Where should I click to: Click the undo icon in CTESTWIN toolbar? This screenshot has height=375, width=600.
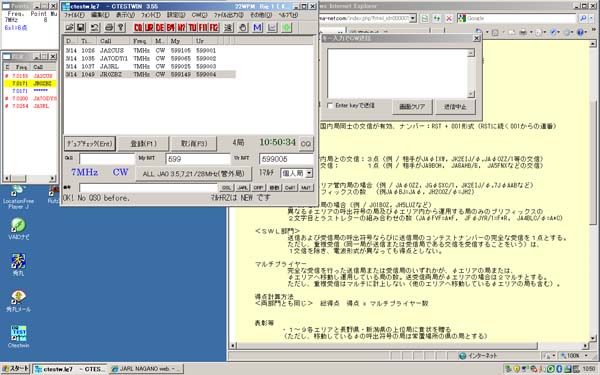pyautogui.click(x=95, y=27)
